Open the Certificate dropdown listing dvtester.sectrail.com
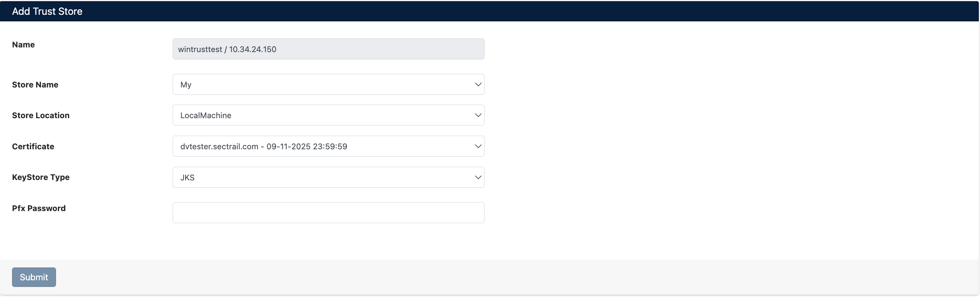 tap(329, 146)
